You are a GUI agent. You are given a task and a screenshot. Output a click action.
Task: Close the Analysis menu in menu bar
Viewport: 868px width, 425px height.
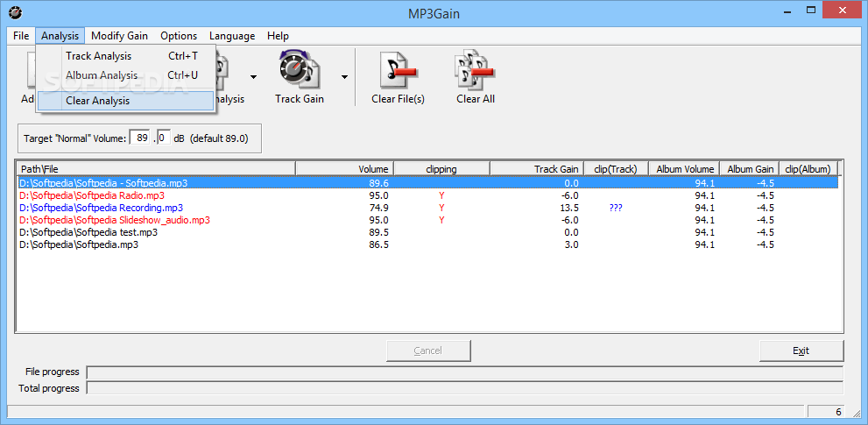pos(60,36)
